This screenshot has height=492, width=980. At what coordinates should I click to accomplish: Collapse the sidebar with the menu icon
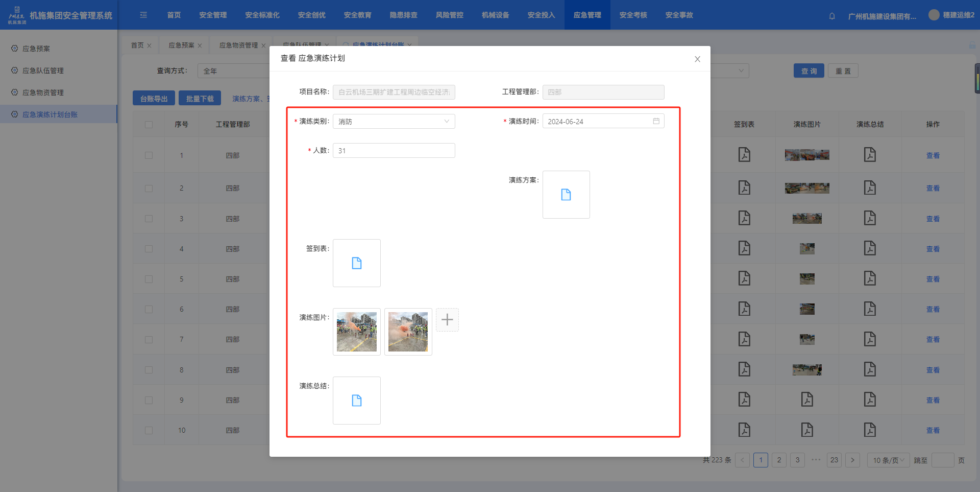[x=143, y=15]
